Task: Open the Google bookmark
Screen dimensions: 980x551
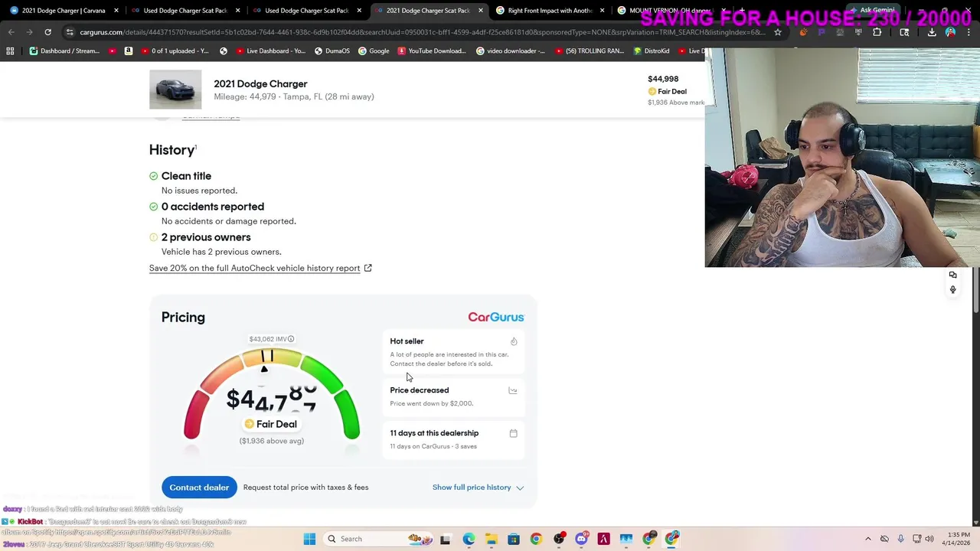Action: (374, 51)
